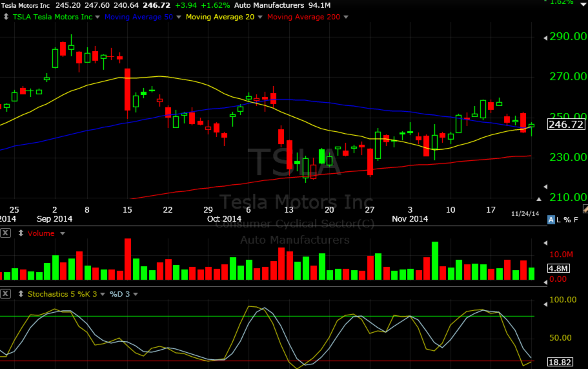Click the left triangle marker near 290.00
The image size is (588, 369).
[545, 38]
